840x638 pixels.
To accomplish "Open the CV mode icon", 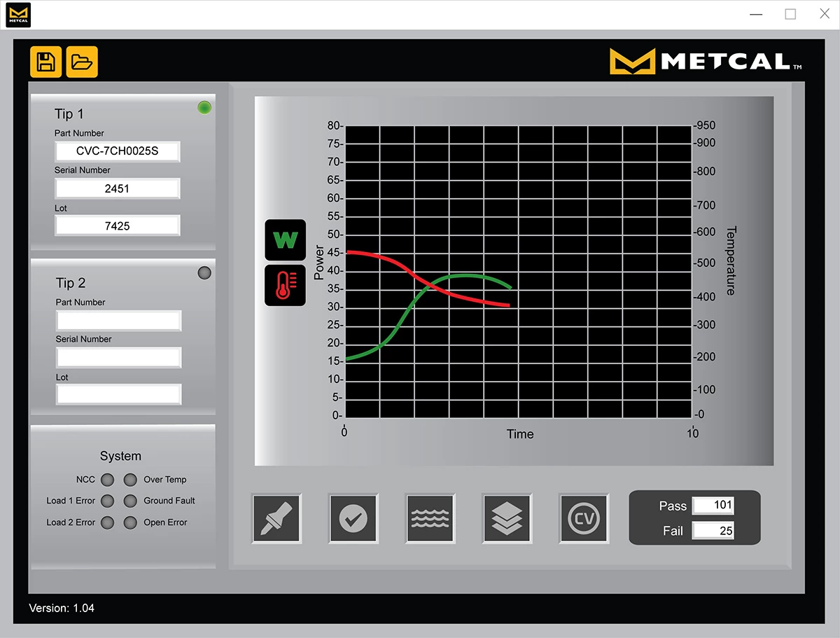I will (584, 518).
